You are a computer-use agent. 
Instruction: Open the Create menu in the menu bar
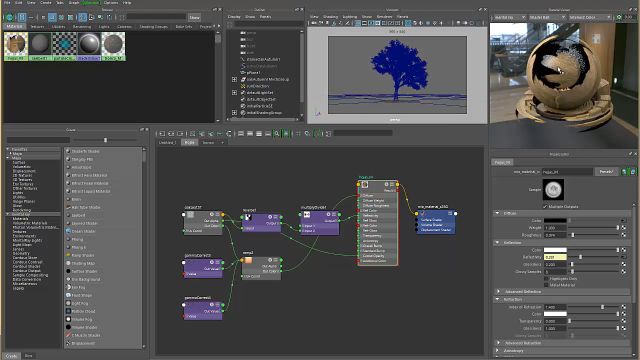point(46,2)
